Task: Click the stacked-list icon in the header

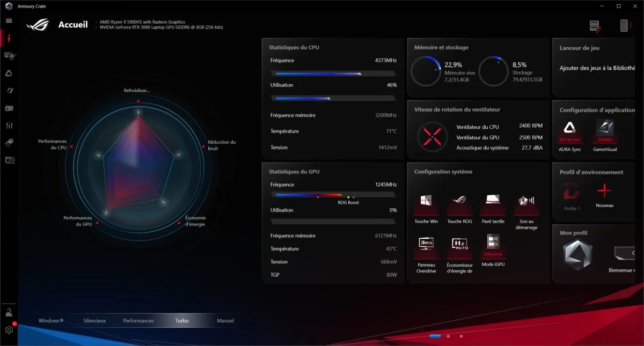Action: point(594,26)
